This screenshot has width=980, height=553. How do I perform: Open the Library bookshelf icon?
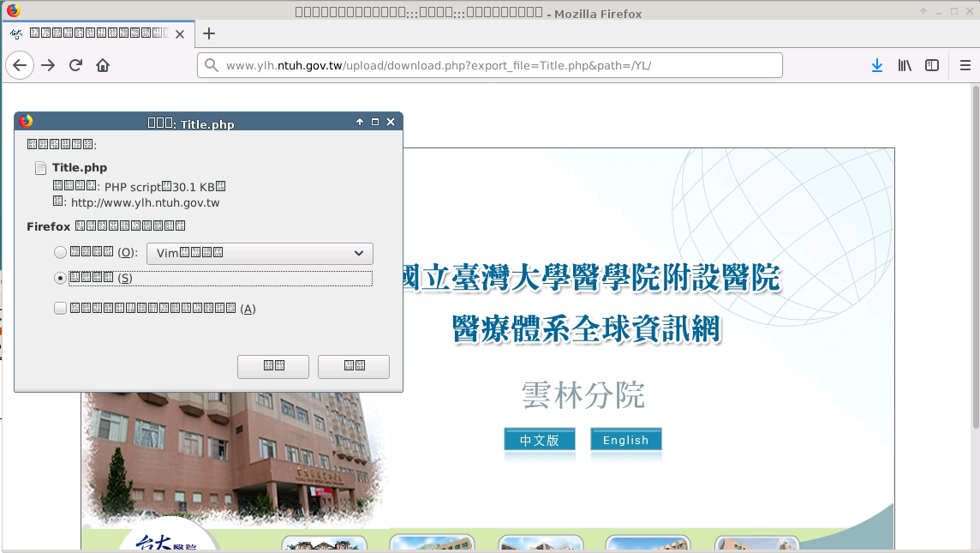tap(905, 65)
